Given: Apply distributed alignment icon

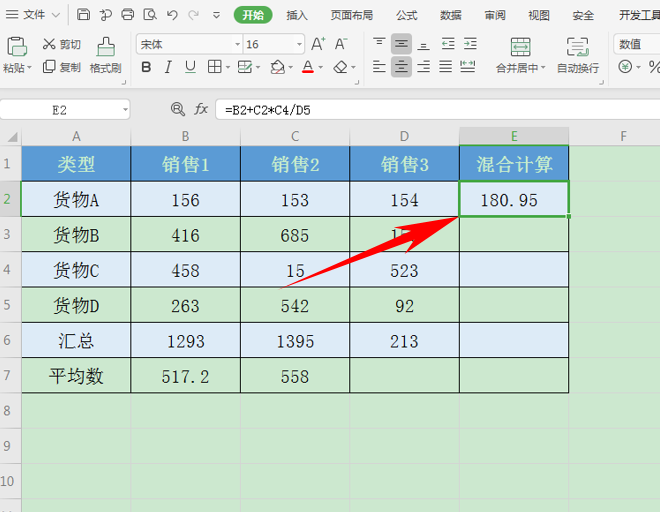Looking at the screenshot, I should point(468,67).
